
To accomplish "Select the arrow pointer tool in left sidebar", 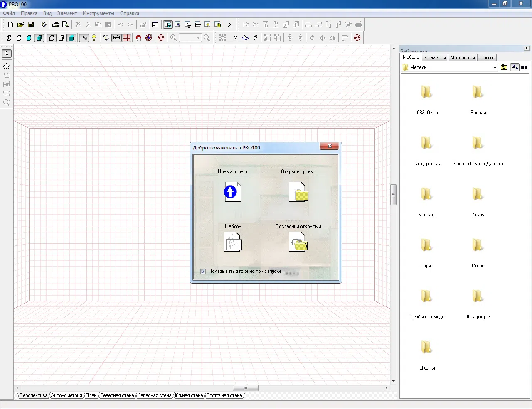I will click(7, 54).
